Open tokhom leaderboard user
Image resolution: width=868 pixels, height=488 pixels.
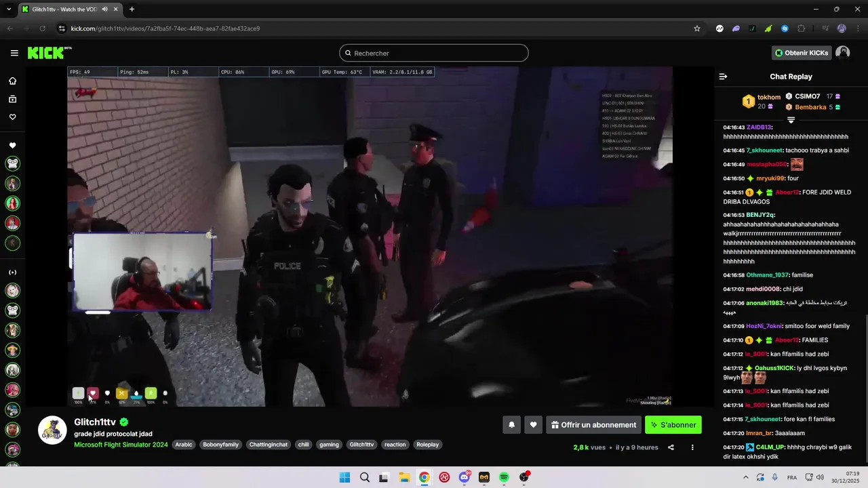coord(769,97)
